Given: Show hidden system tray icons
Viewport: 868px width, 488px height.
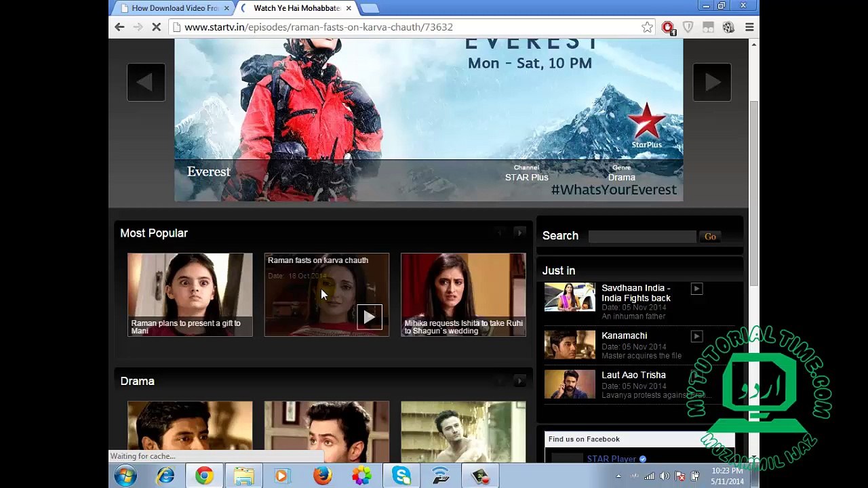Looking at the screenshot, I should [618, 476].
